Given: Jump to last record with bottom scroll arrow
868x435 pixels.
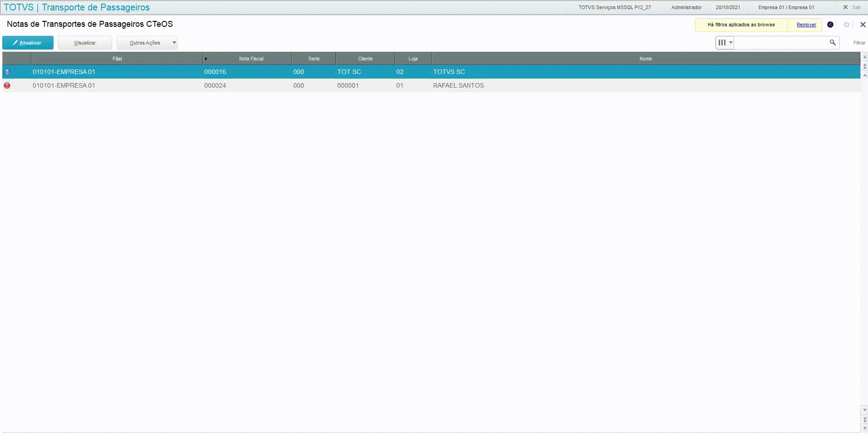Looking at the screenshot, I should [864, 428].
